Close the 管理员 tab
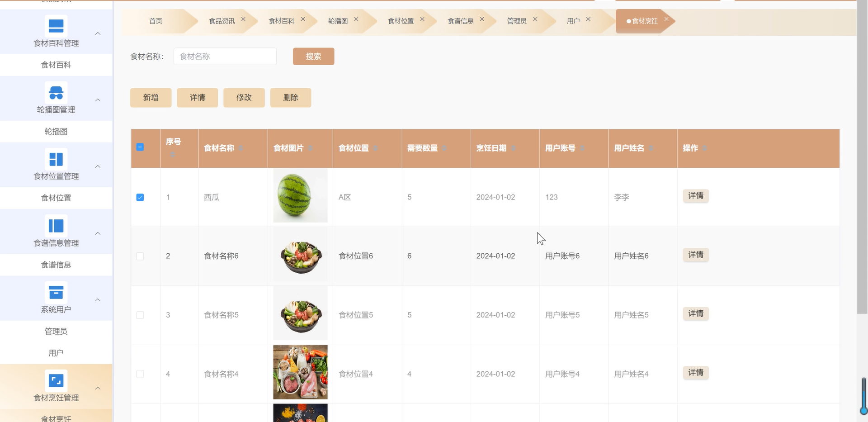The height and width of the screenshot is (422, 868). [x=535, y=19]
